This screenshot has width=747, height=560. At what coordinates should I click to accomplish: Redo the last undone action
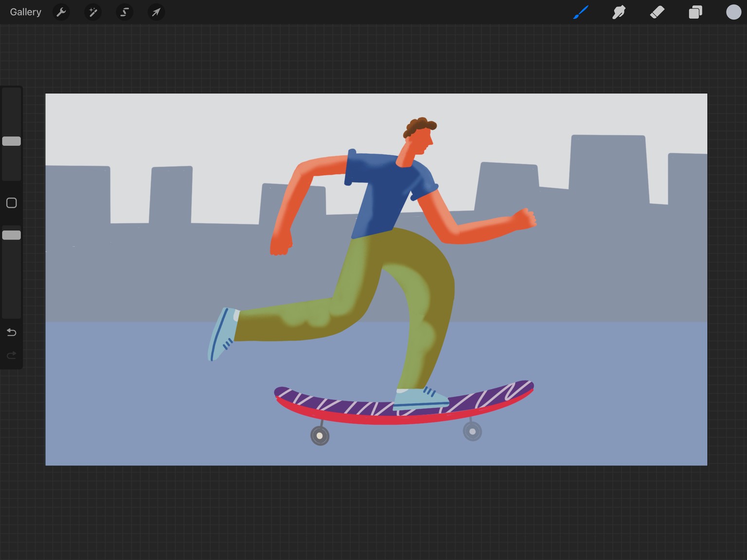point(12,355)
